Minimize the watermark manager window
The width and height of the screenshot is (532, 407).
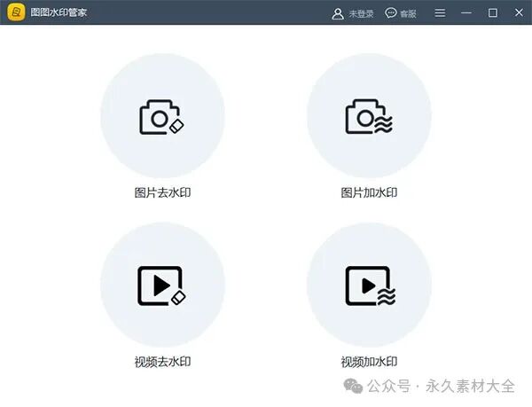point(466,13)
